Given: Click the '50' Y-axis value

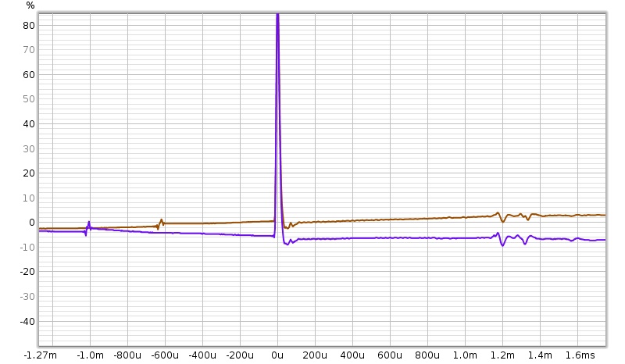Looking at the screenshot, I should pyautogui.click(x=29, y=99).
